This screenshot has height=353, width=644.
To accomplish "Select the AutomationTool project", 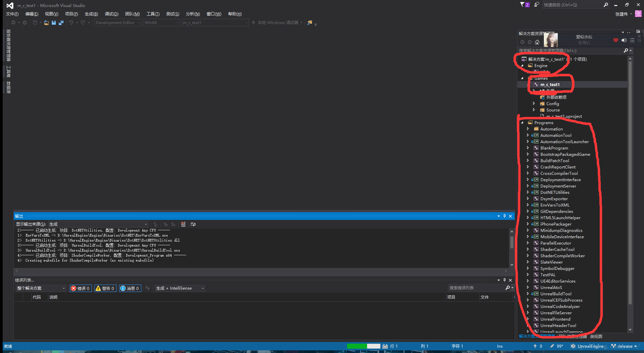I will (x=556, y=135).
